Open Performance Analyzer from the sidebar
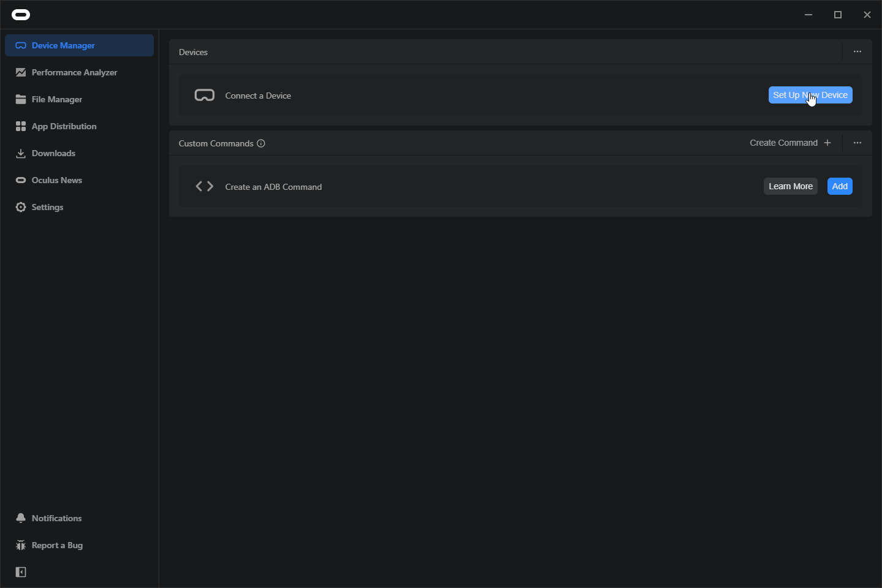 (74, 72)
